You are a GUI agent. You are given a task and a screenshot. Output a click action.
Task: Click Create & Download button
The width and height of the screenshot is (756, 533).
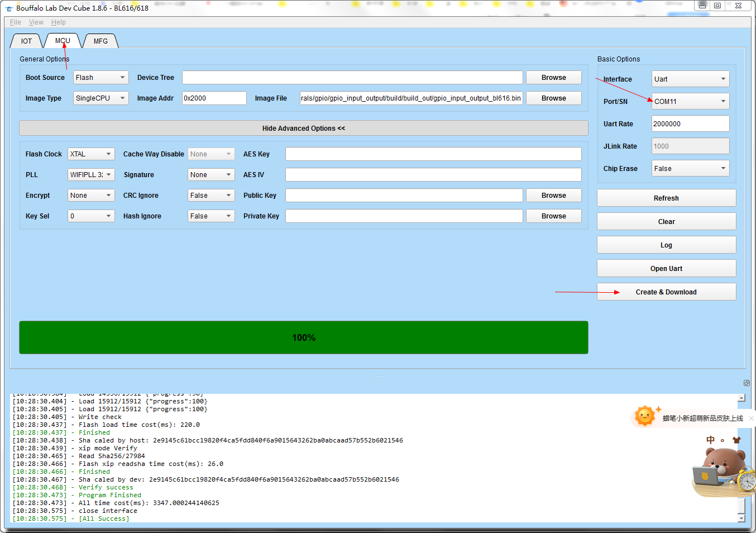pyautogui.click(x=667, y=292)
